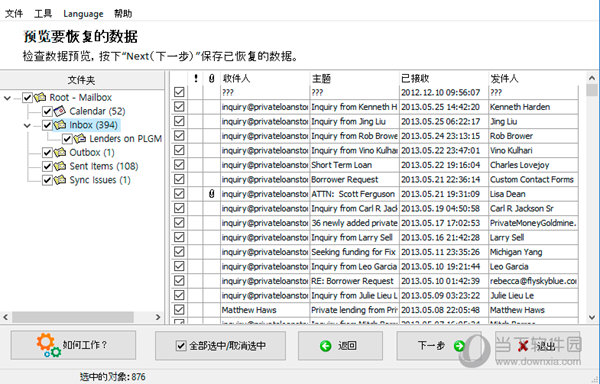The image size is (600, 384).
Task: Click sender rebecca@flyskyblue cell
Action: tap(533, 281)
